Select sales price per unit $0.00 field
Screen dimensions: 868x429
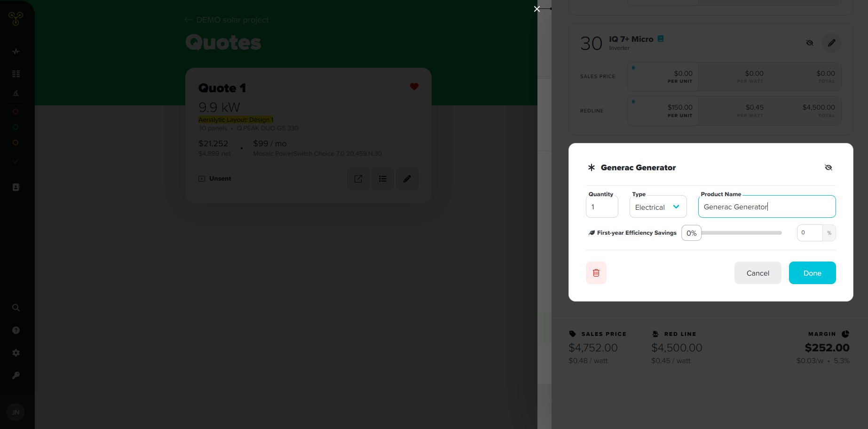(663, 77)
